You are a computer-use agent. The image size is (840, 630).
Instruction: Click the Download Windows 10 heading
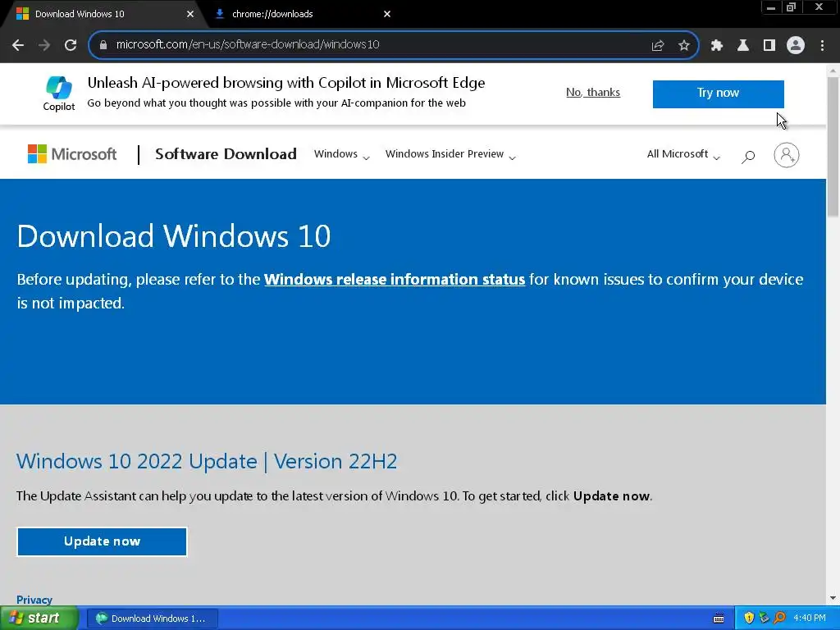click(x=174, y=235)
